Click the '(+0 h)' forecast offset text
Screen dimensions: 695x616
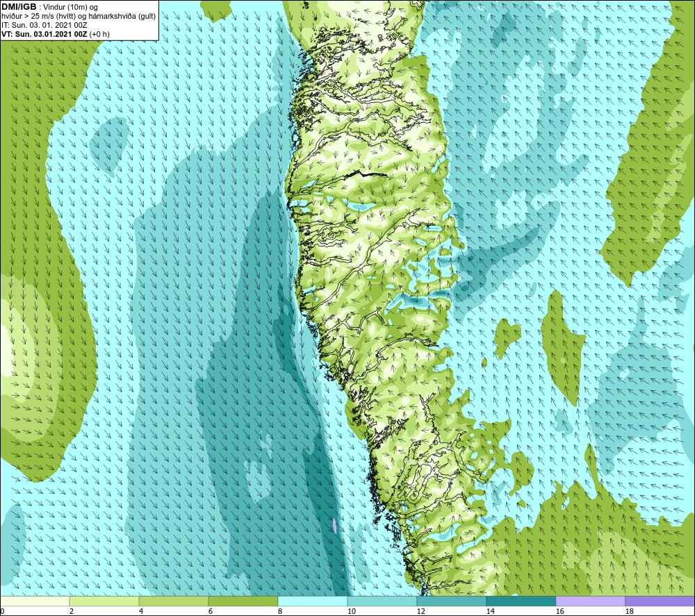point(99,34)
